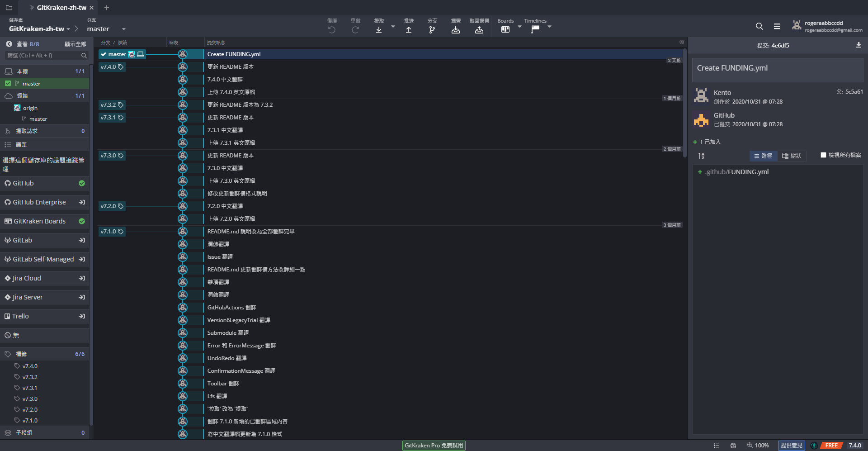Select the 無 (None) issue tracker option
The image size is (868, 451).
[x=45, y=335]
